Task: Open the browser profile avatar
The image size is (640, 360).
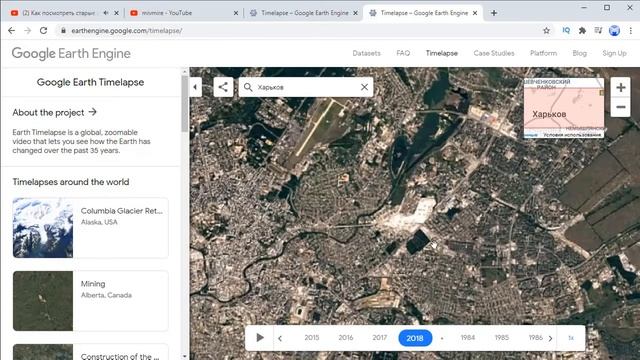Action: (614, 31)
